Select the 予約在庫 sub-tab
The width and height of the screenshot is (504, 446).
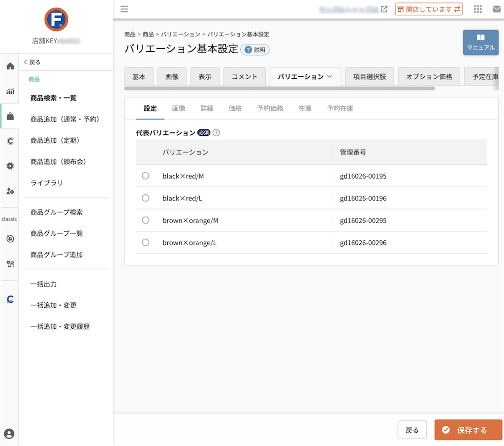[x=340, y=108]
